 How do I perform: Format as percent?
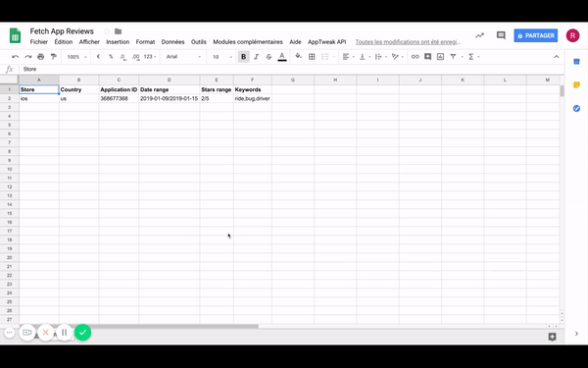pos(111,57)
